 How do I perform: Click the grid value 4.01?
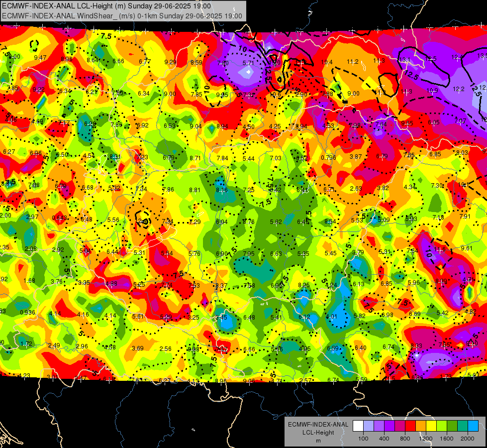[331, 317]
